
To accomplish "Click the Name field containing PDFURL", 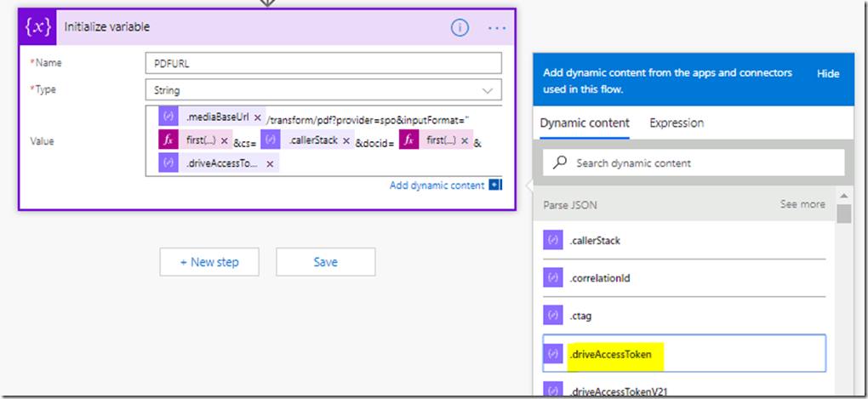I will point(323,63).
